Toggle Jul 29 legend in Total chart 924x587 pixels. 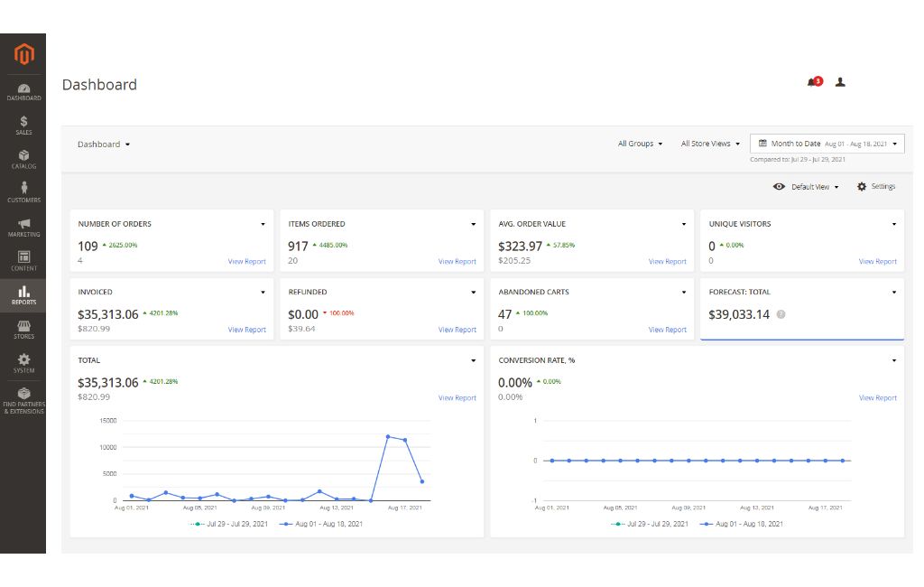[228, 524]
